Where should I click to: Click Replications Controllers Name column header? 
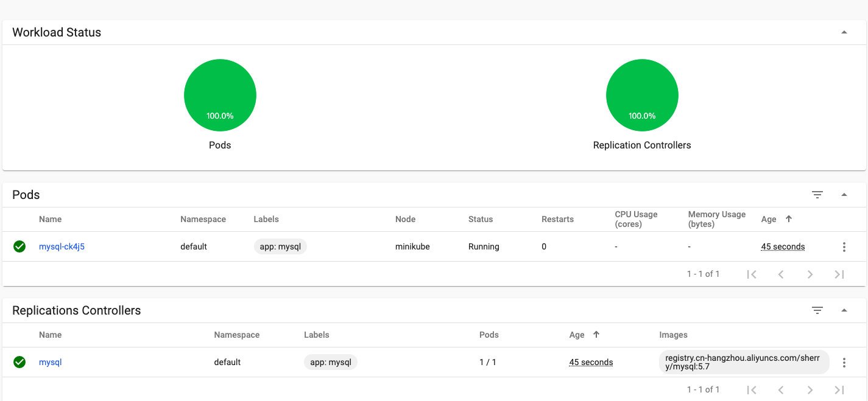pyautogui.click(x=50, y=335)
